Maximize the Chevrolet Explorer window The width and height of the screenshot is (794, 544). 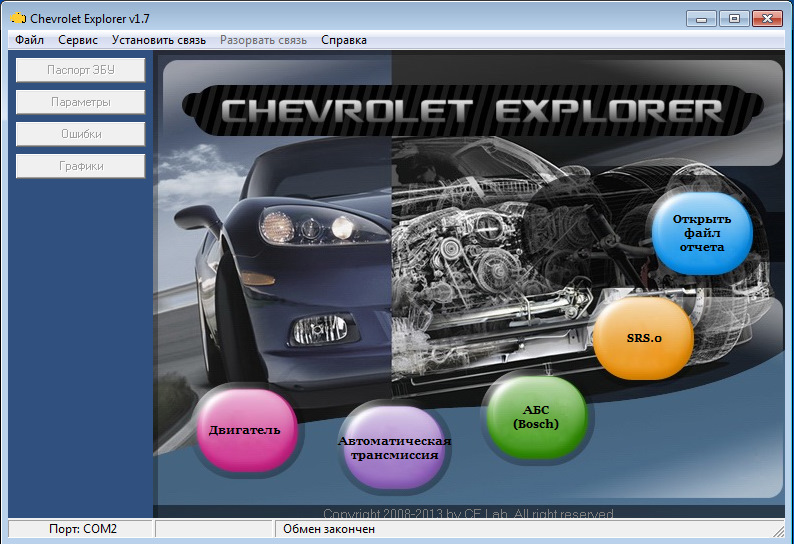(734, 19)
